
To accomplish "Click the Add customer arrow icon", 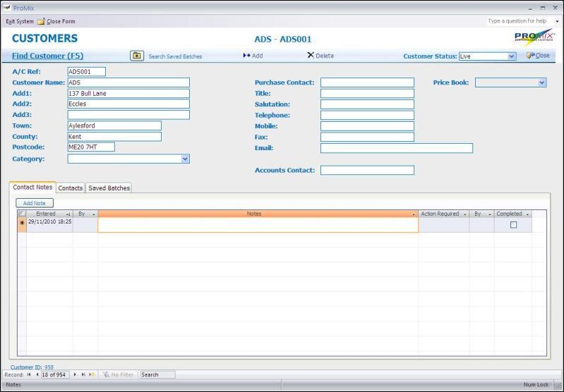I will click(246, 56).
